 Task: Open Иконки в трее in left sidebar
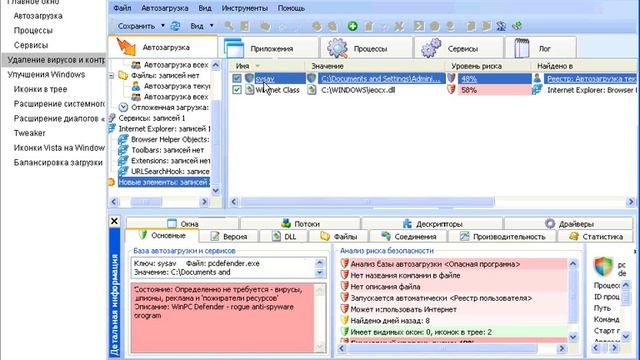click(x=40, y=89)
